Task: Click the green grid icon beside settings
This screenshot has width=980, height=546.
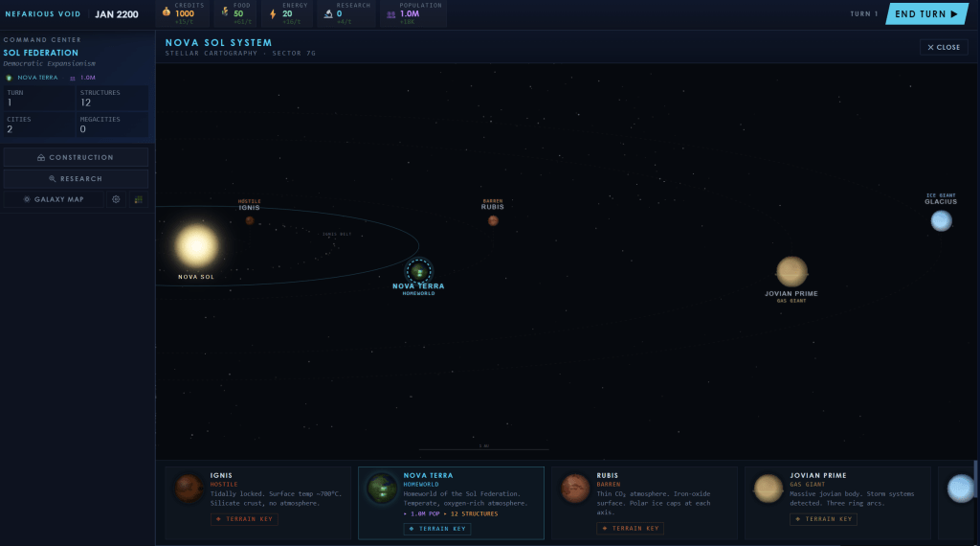Action: click(138, 199)
